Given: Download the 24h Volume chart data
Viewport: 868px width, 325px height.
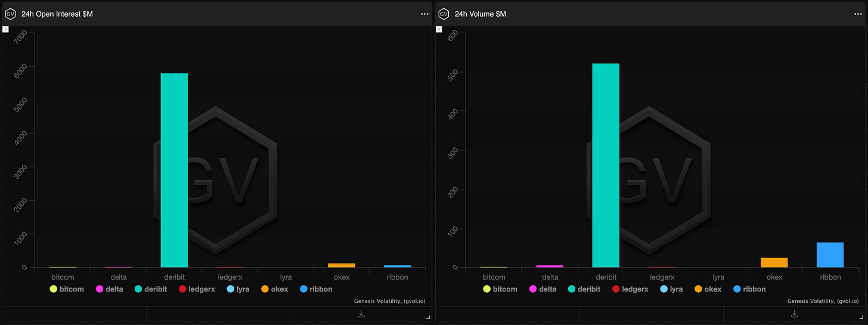Looking at the screenshot, I should [x=794, y=314].
